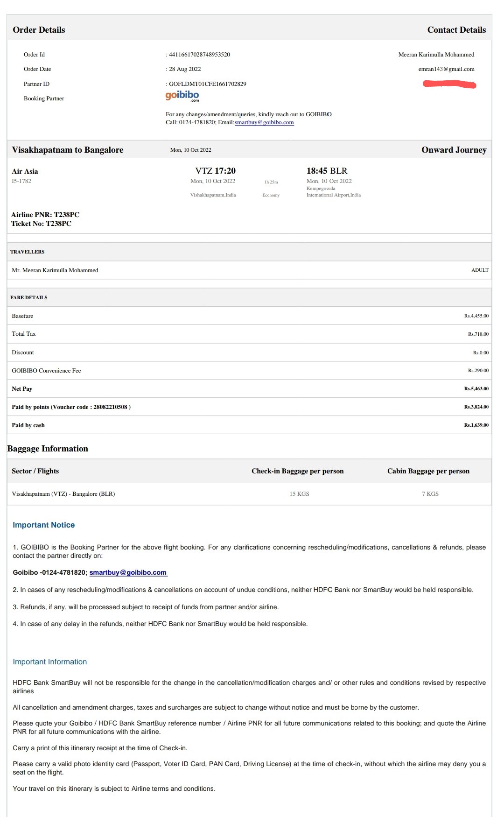This screenshot has width=504, height=817.
Task: Click the red redaction mark in Contact Details
Action: [449, 85]
